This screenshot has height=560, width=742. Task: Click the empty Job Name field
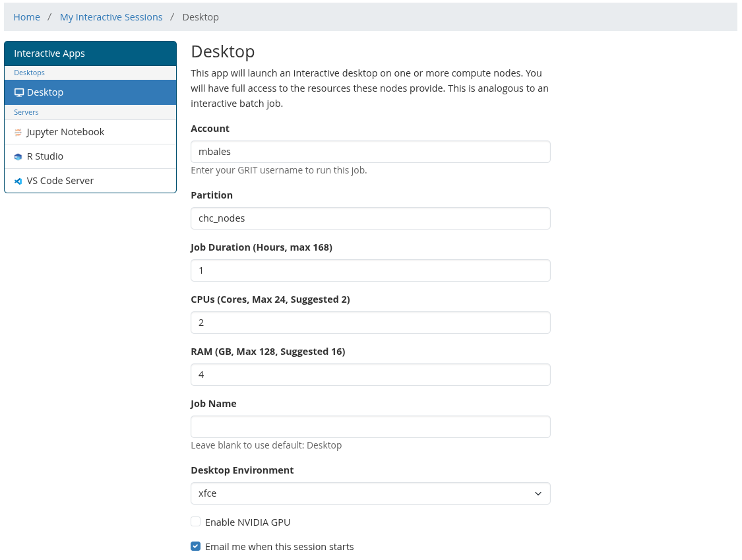370,427
